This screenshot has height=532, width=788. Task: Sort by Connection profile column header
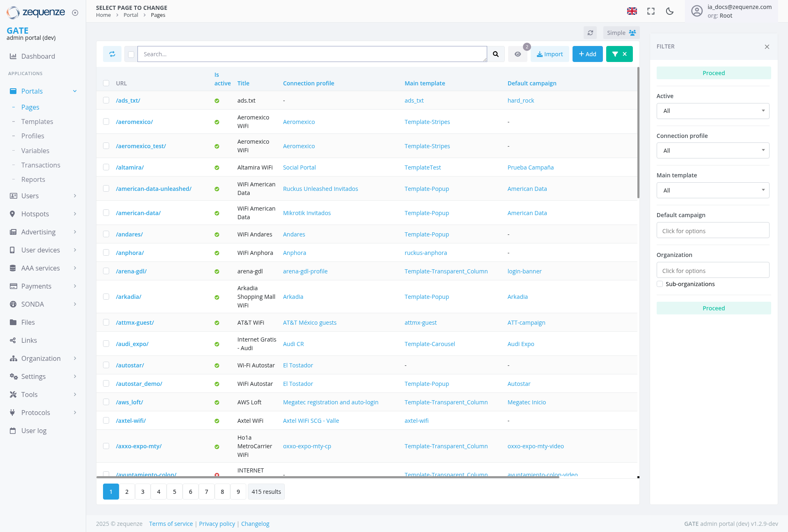pos(309,83)
